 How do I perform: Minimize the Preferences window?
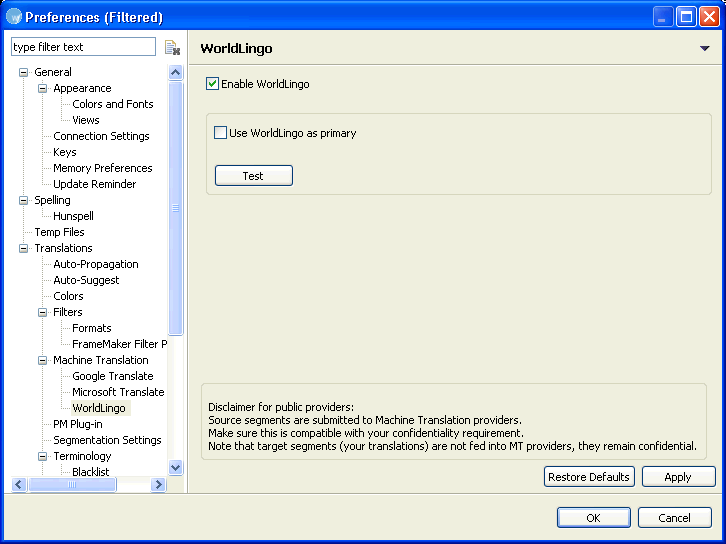(x=663, y=17)
